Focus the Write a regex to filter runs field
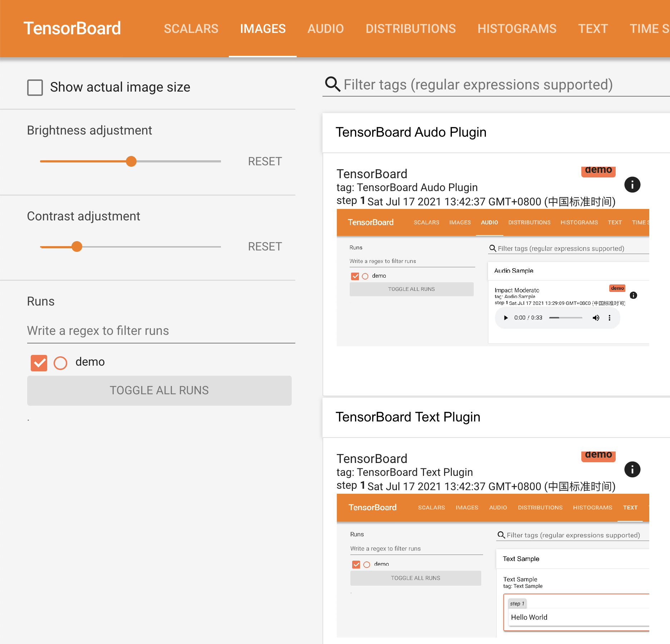The width and height of the screenshot is (670, 644). click(x=161, y=331)
